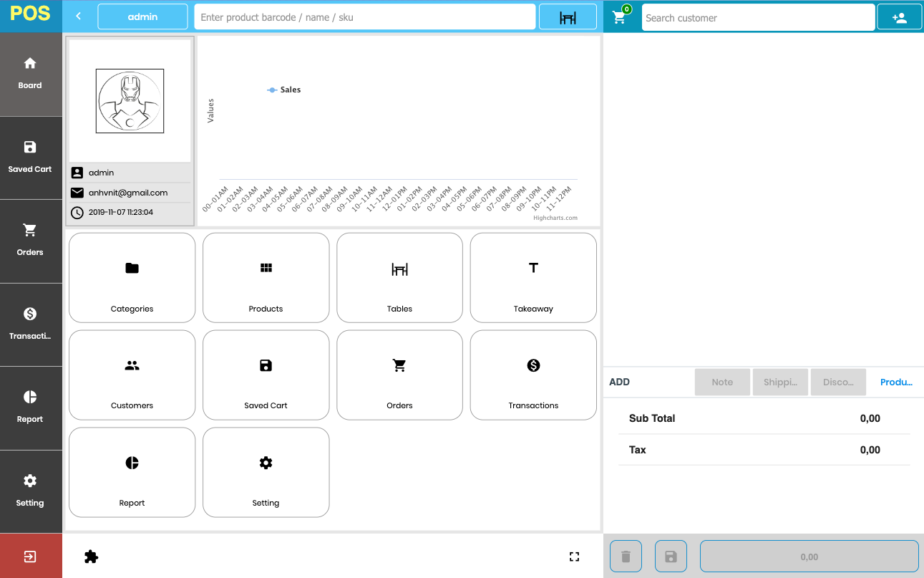Select the trash icon in the payment bar

(x=626, y=556)
